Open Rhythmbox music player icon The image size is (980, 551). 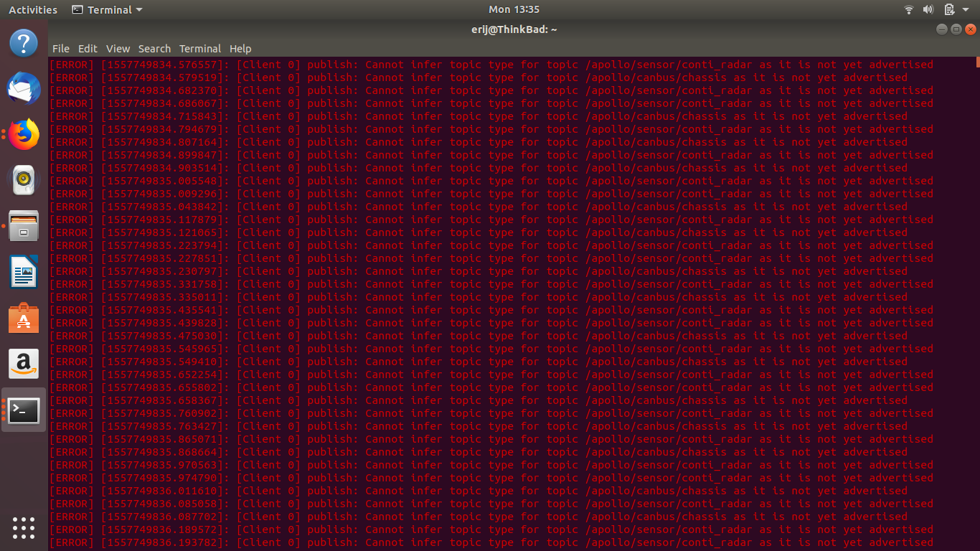point(24,180)
